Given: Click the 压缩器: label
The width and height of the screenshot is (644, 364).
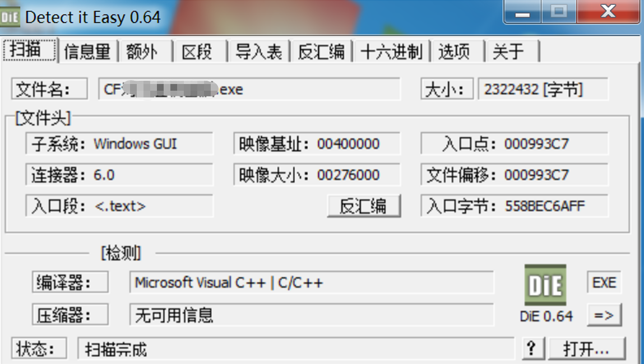Looking at the screenshot, I should (70, 315).
